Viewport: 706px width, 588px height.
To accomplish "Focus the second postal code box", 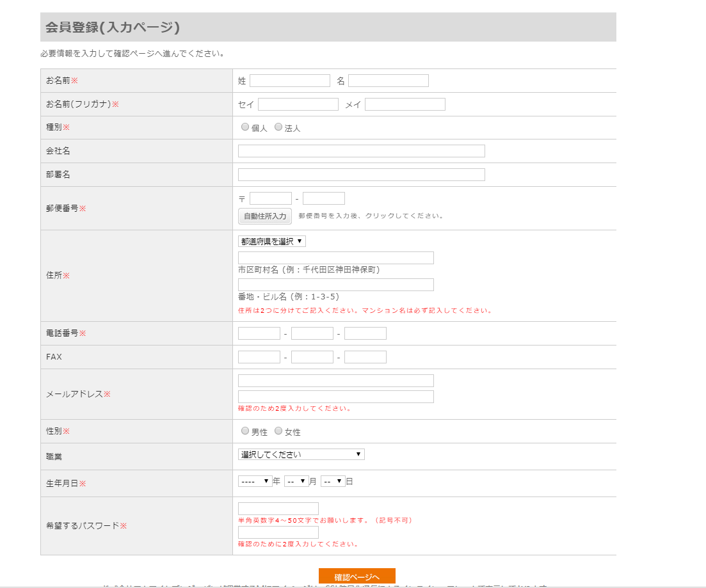I will [x=324, y=198].
